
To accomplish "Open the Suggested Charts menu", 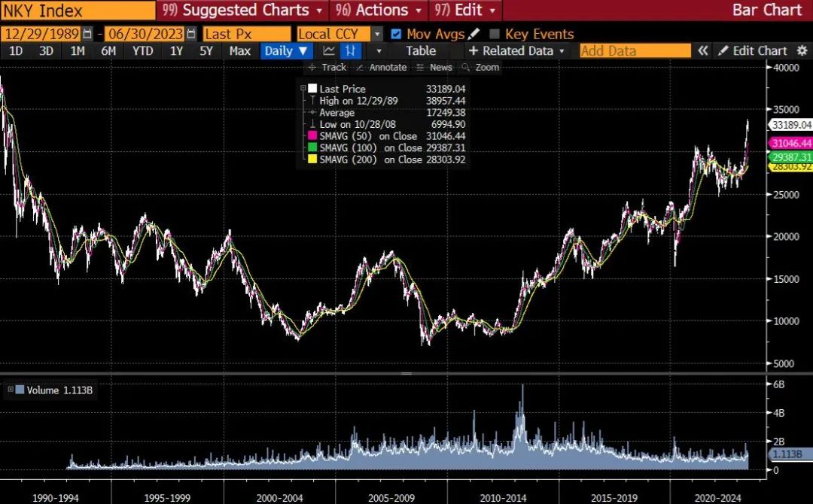I will [x=244, y=11].
